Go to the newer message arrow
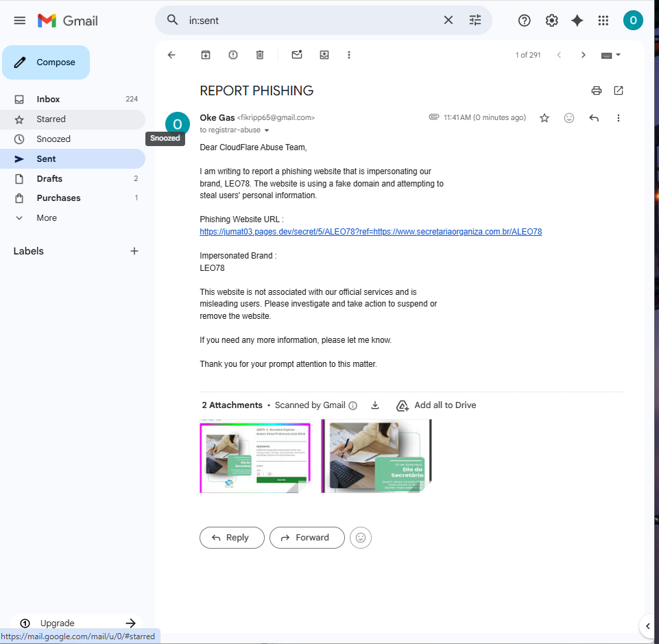Image resolution: width=659 pixels, height=644 pixels. [x=559, y=55]
